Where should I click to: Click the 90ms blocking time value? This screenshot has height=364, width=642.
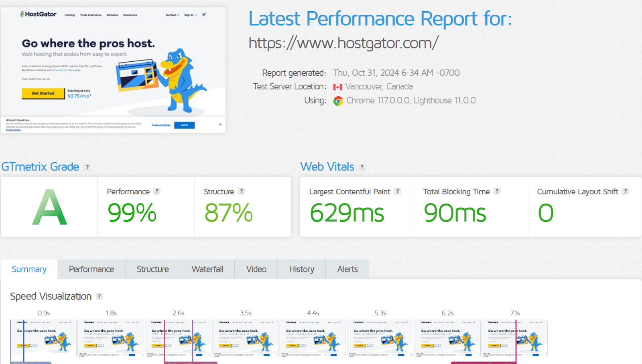click(x=455, y=213)
